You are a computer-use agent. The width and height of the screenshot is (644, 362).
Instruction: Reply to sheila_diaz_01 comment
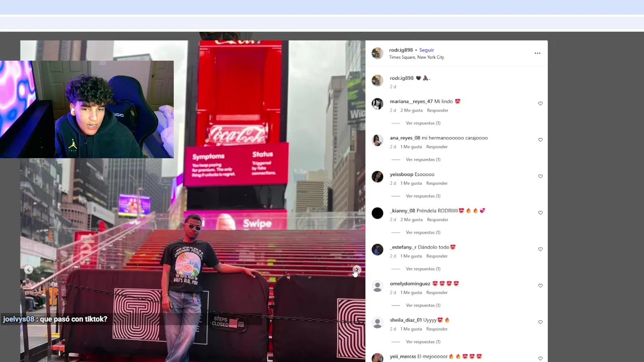[x=437, y=329]
